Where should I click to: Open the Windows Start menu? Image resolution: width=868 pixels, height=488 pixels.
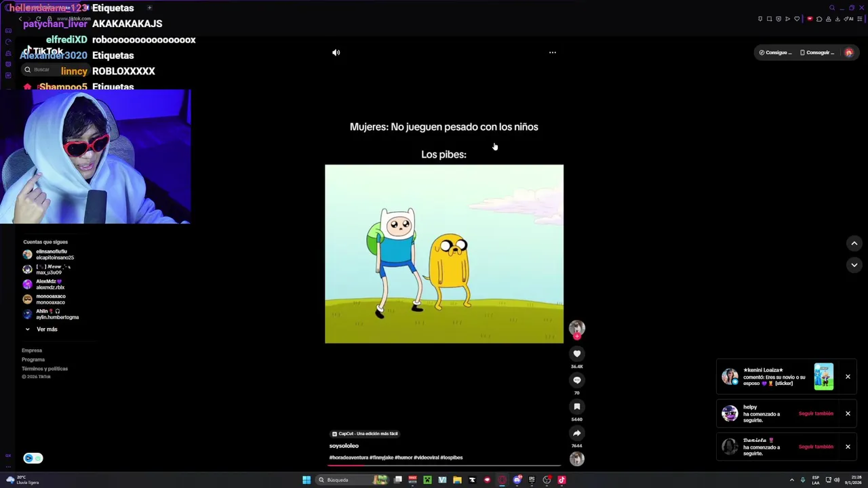point(307,480)
